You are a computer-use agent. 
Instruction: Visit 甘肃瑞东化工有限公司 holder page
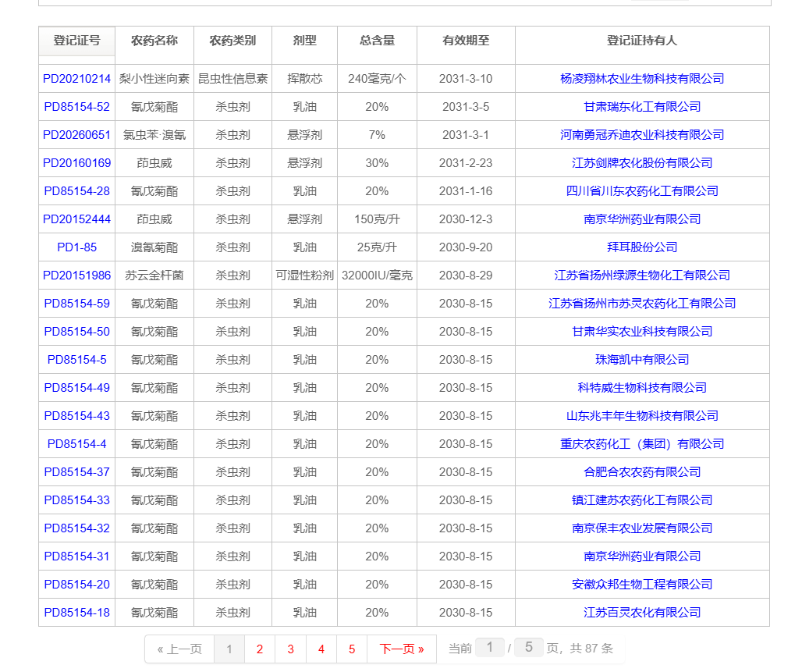pyautogui.click(x=641, y=107)
